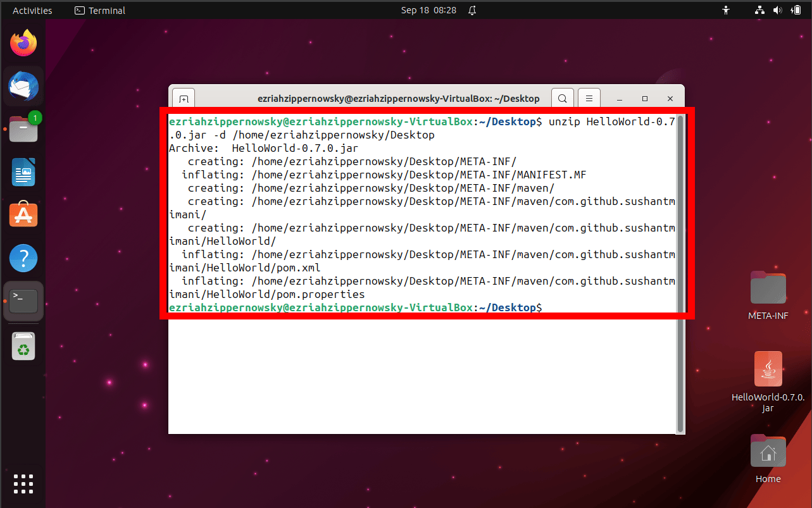This screenshot has width=812, height=508.
Task: Open the Terminal app menu in top bar
Action: coord(100,10)
